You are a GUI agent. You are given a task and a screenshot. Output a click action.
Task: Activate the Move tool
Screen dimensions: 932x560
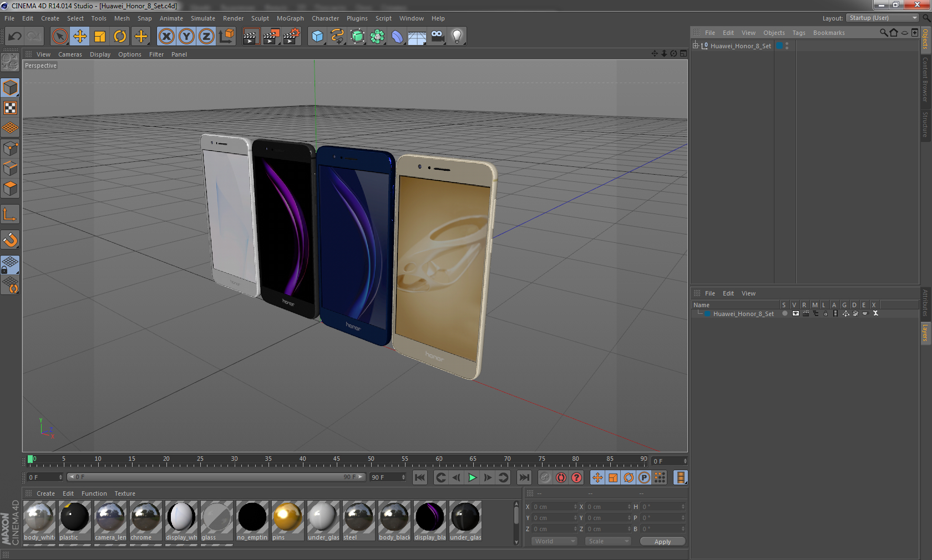pos(80,37)
